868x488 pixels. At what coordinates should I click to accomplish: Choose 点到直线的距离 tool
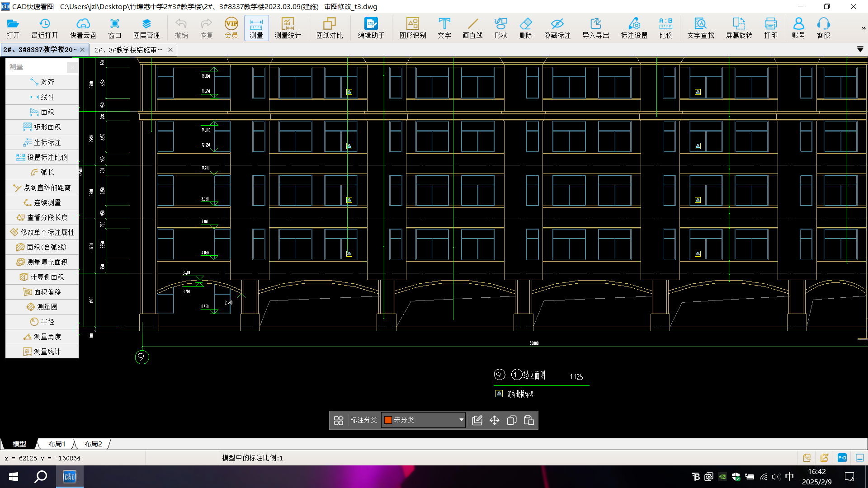click(42, 188)
